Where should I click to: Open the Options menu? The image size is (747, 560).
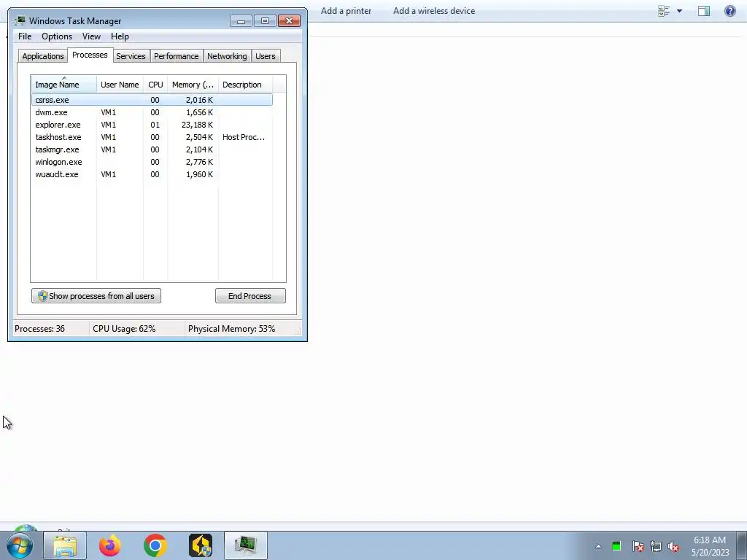point(57,36)
